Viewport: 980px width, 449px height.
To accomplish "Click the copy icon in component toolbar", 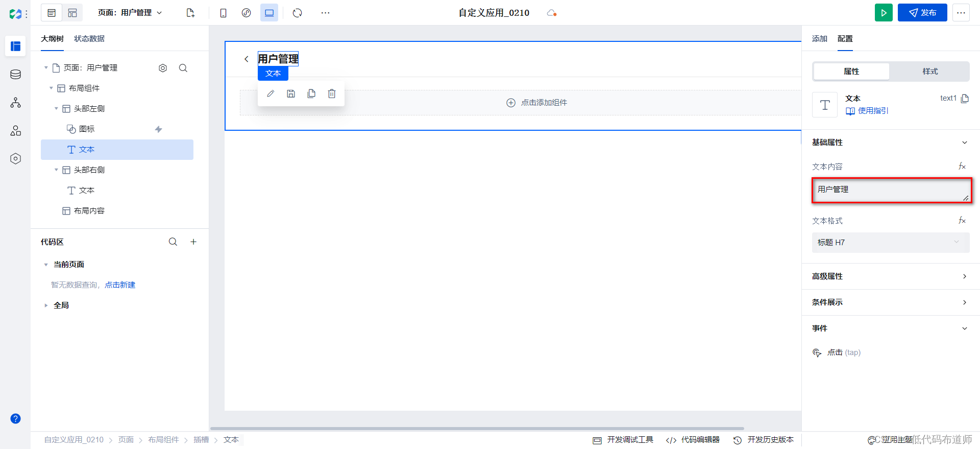I will click(x=311, y=93).
